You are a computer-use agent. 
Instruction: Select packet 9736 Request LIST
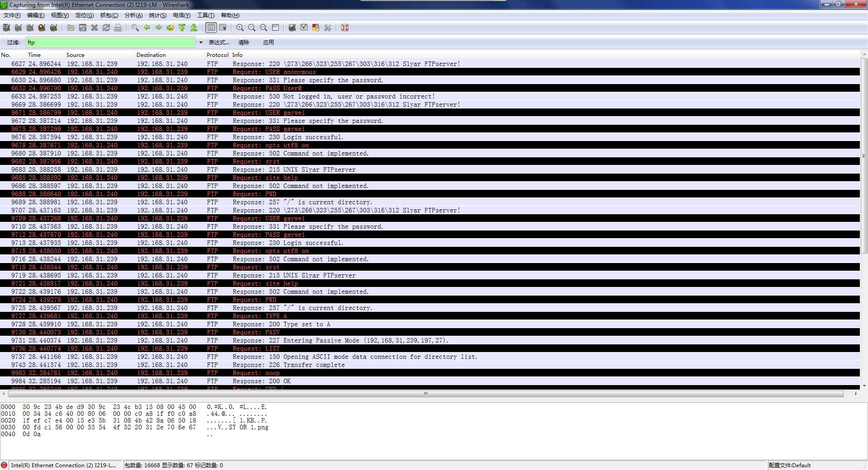click(430, 348)
